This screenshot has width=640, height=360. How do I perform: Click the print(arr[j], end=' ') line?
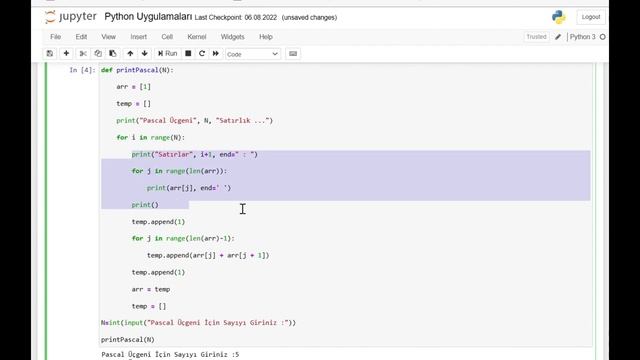click(189, 188)
